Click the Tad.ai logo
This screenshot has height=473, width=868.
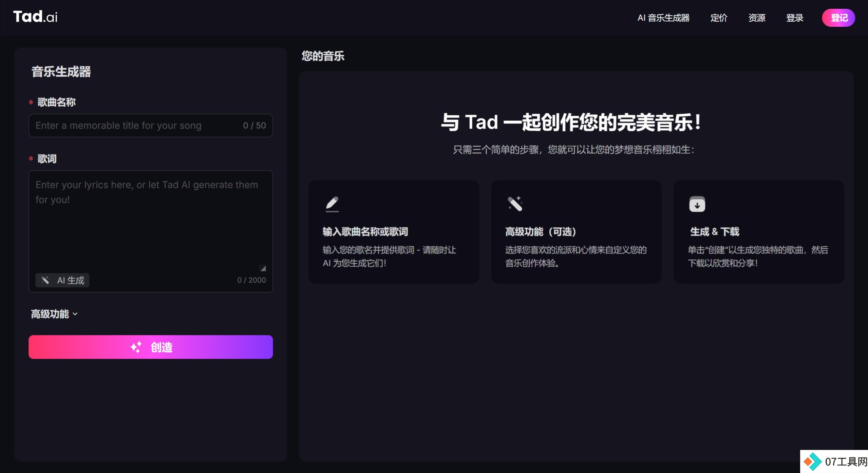(35, 17)
